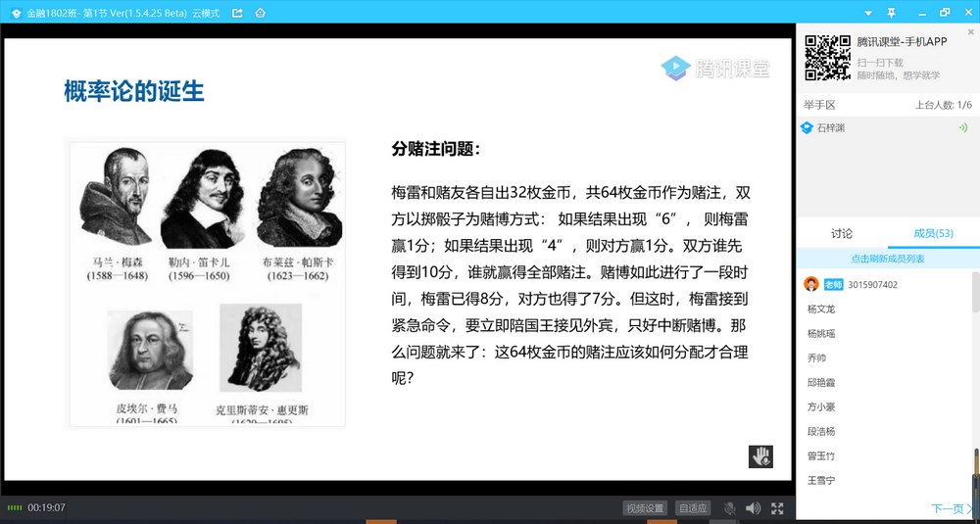Image resolution: width=980 pixels, height=524 pixels.
Task: Click the 石梓渊 user badge icon
Action: pyautogui.click(x=807, y=128)
